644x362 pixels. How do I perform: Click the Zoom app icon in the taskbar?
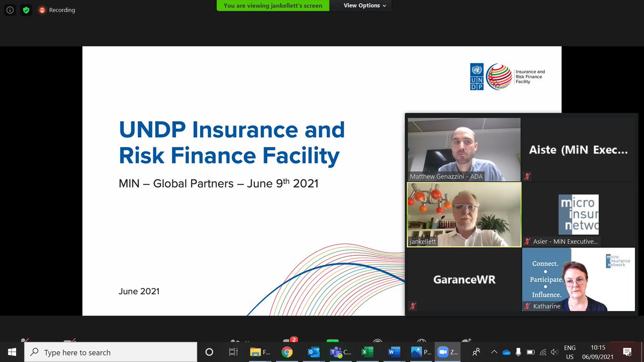[x=448, y=352]
